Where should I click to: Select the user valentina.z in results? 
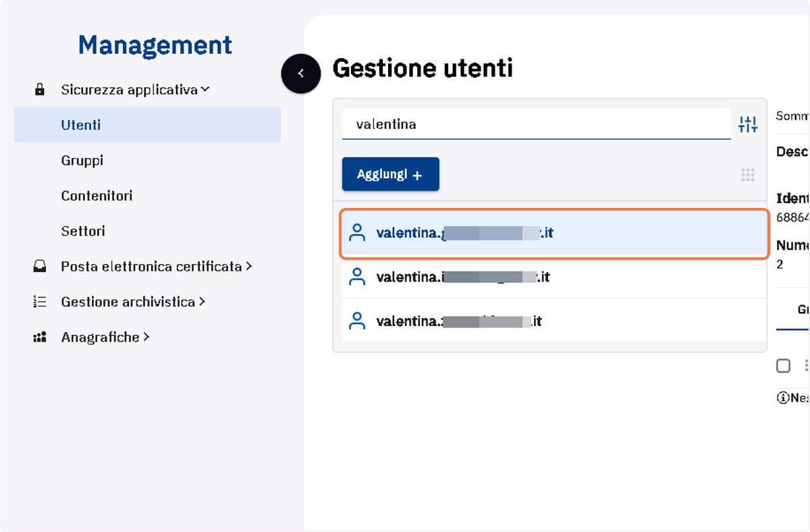pos(554,321)
